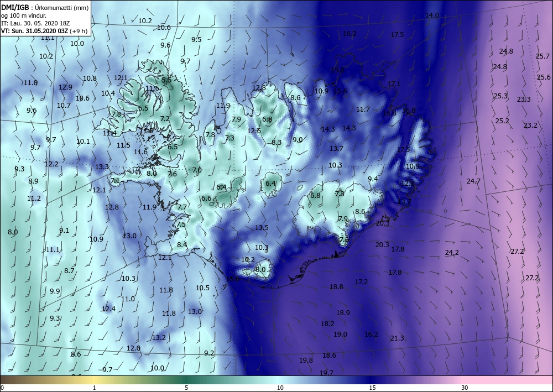Viewport: 553px width, 392px height.
Task: Click the 19.0 value on the map
Action: 340,334
